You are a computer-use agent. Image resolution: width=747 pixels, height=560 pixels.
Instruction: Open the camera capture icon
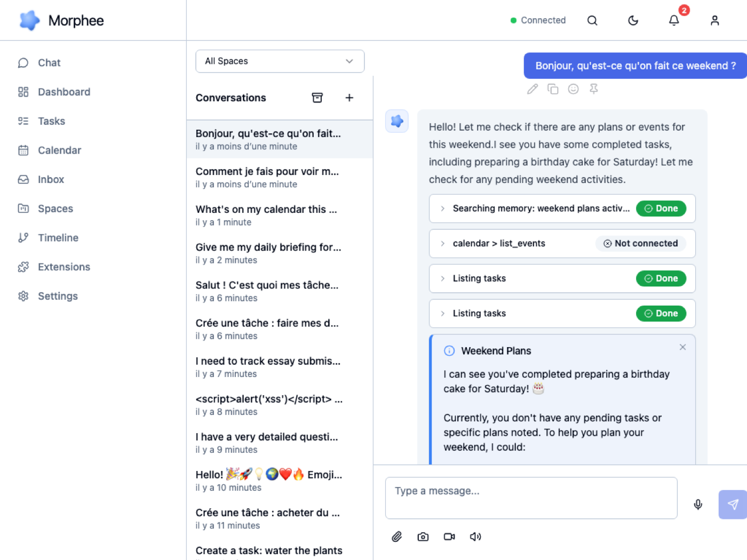423,537
